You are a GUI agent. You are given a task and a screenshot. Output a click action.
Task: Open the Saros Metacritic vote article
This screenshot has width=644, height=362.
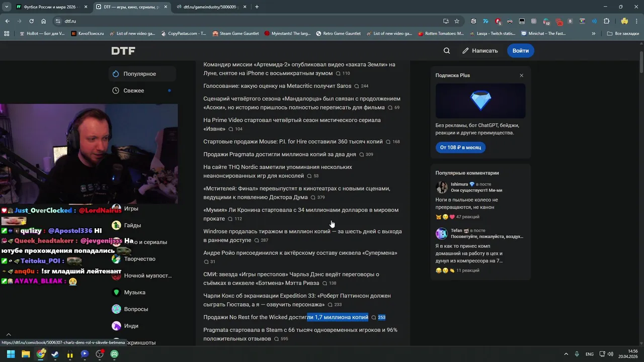pyautogui.click(x=277, y=86)
